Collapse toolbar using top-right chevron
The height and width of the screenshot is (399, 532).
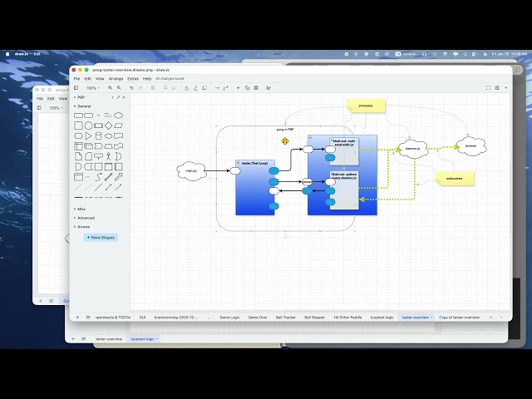[506, 88]
